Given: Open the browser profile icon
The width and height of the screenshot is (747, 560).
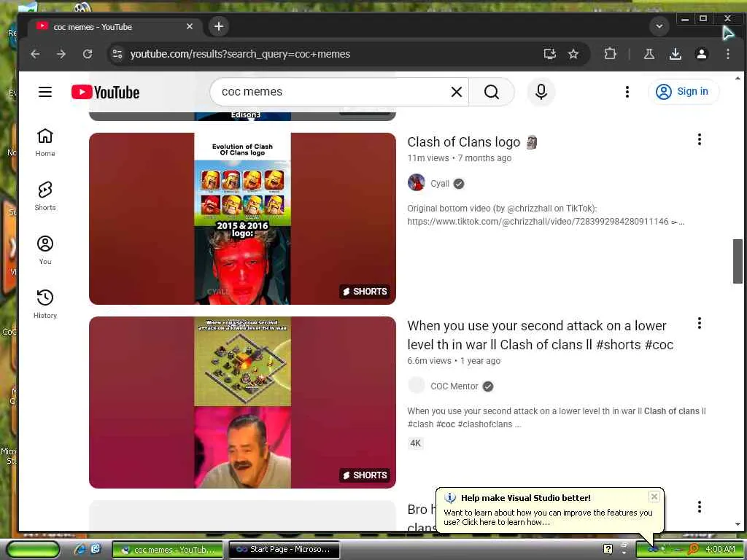Looking at the screenshot, I should coord(702,54).
